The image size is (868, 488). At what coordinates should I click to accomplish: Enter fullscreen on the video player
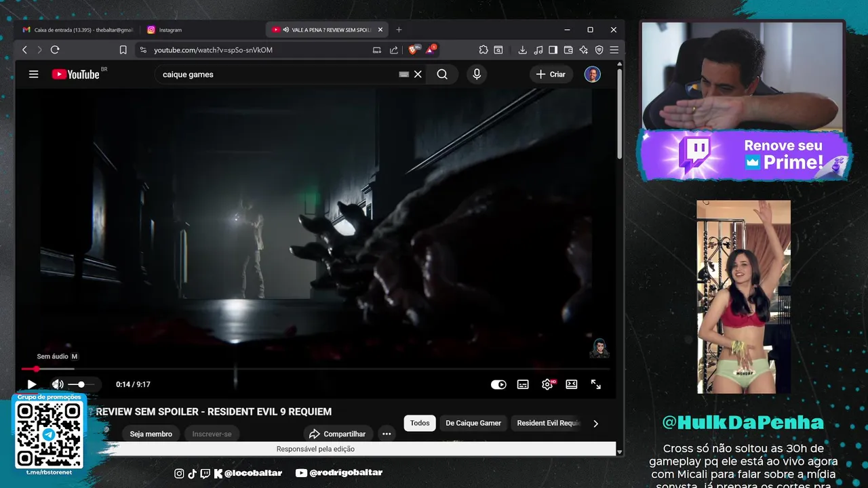pyautogui.click(x=596, y=384)
